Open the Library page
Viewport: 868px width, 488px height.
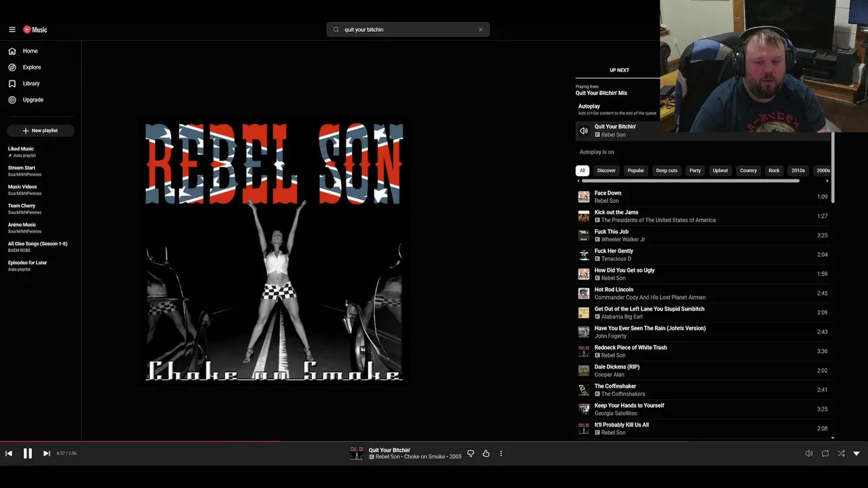(x=31, y=83)
